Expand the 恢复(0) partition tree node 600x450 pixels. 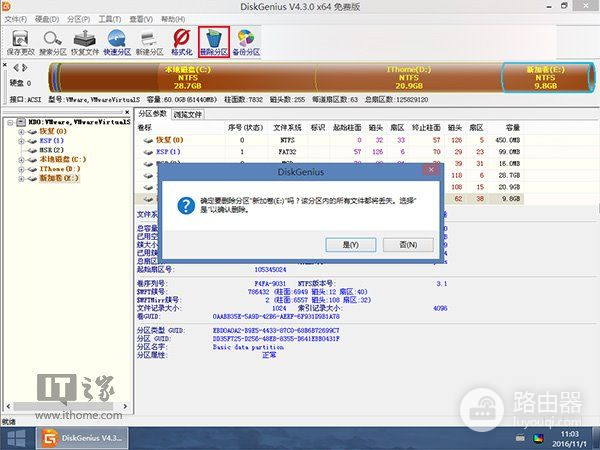point(19,132)
